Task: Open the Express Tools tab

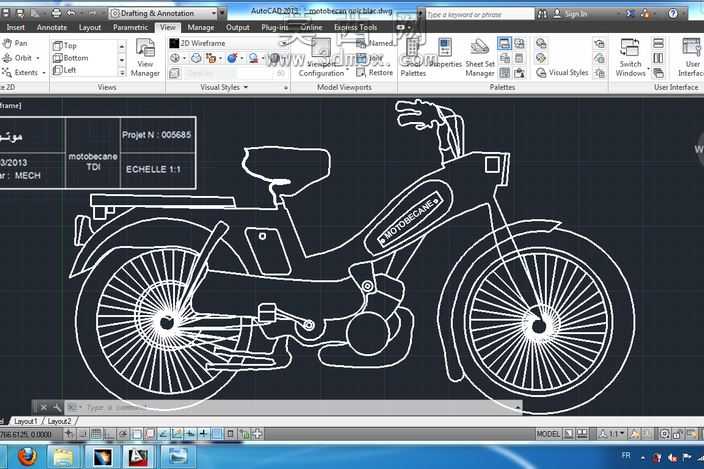Action: (355, 27)
